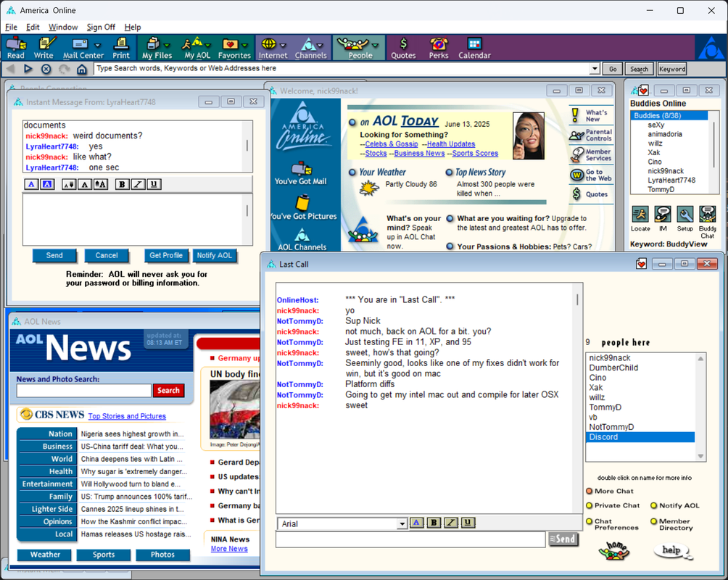Change Last Call chat text color
This screenshot has height=580, width=728.
click(416, 523)
